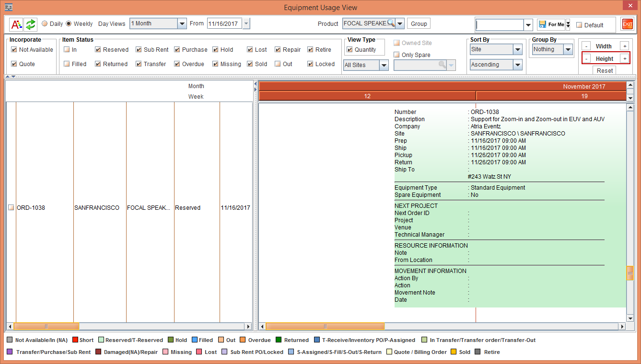This screenshot has height=364, width=641.
Task: Expand the Sort By Site dropdown
Action: (517, 49)
